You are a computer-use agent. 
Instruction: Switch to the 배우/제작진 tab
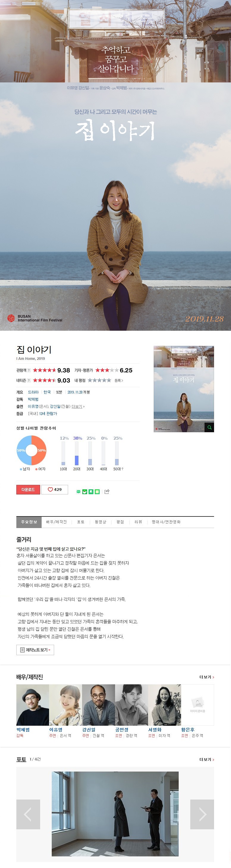click(x=56, y=522)
